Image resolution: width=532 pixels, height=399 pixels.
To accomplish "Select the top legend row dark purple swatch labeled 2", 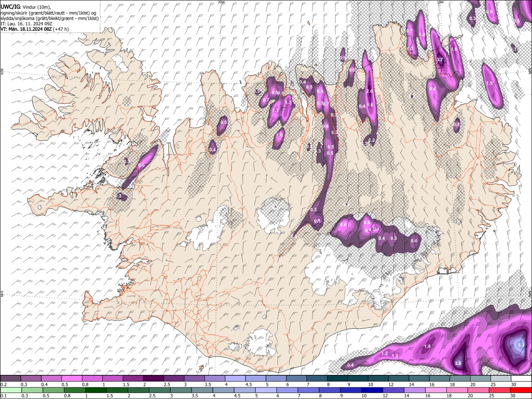I will [153, 378].
